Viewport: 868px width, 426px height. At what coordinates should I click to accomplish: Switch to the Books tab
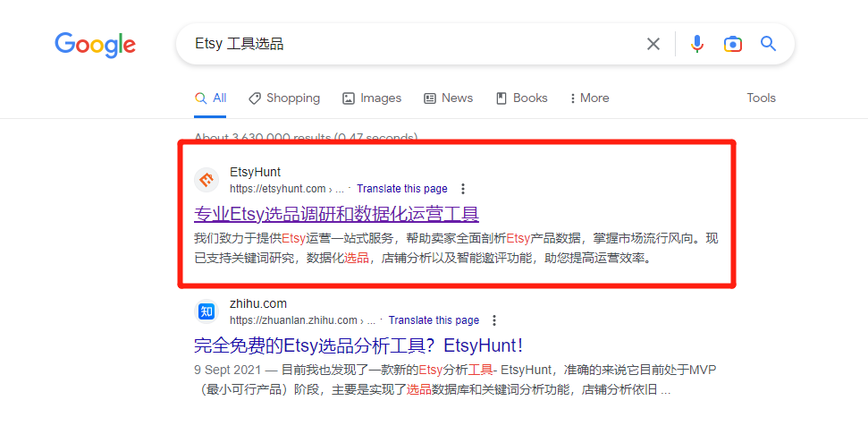521,98
